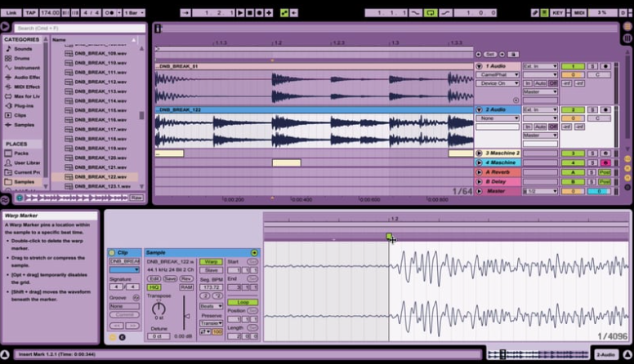Toggle the RAM mode button
This screenshot has height=364, width=634.
186,287
